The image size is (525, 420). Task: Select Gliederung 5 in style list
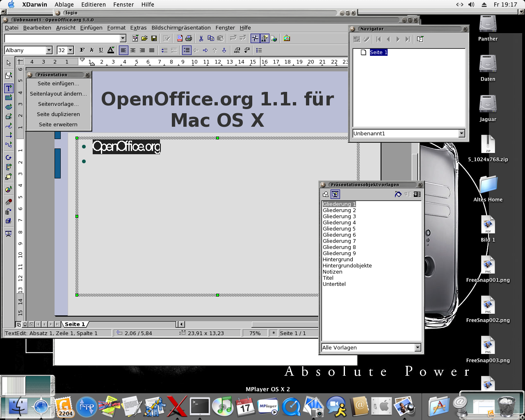(x=339, y=229)
